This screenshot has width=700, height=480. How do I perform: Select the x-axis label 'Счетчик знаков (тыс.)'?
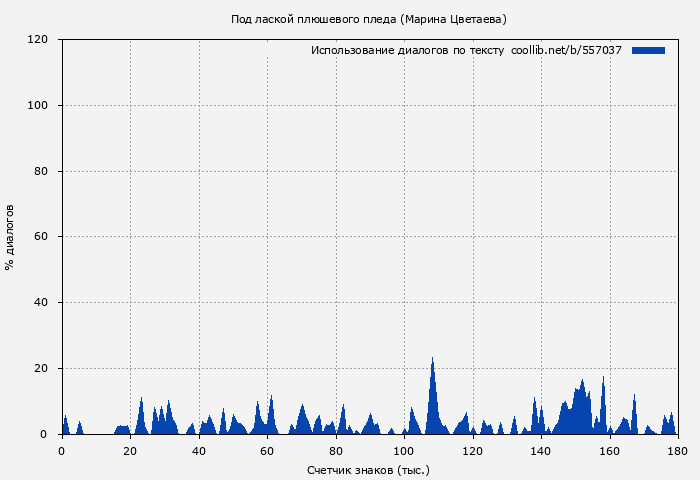pyautogui.click(x=368, y=469)
